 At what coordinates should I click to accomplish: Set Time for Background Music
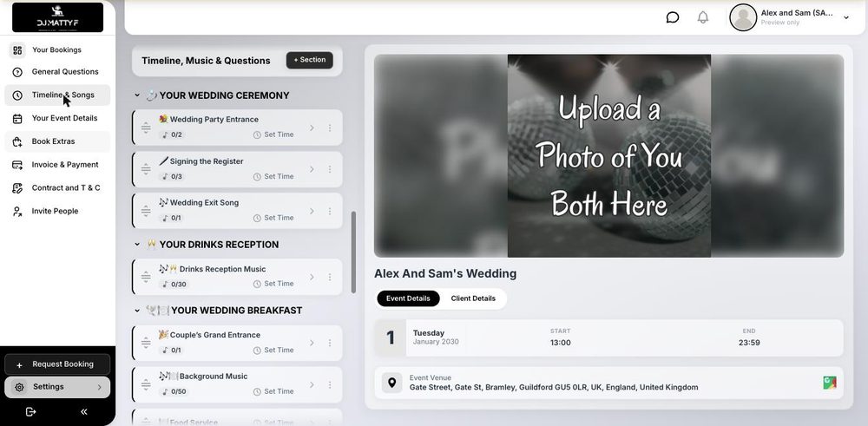coord(273,391)
